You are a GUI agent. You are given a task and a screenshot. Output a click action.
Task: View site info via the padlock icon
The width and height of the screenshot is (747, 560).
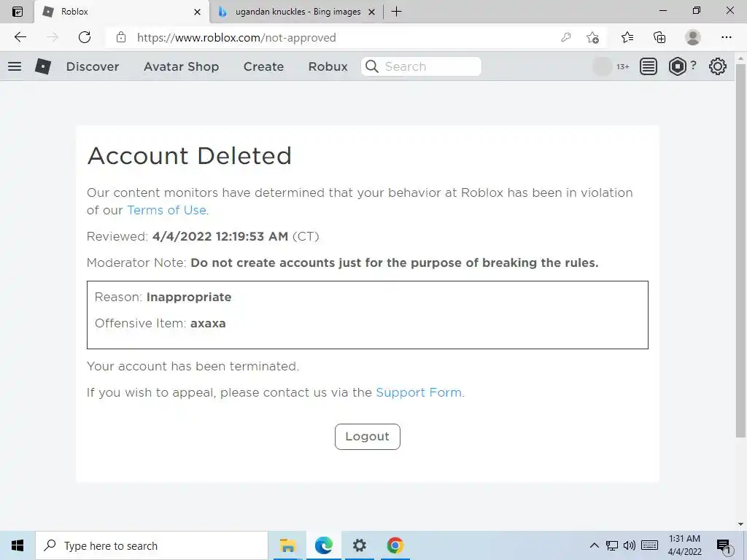click(x=121, y=37)
